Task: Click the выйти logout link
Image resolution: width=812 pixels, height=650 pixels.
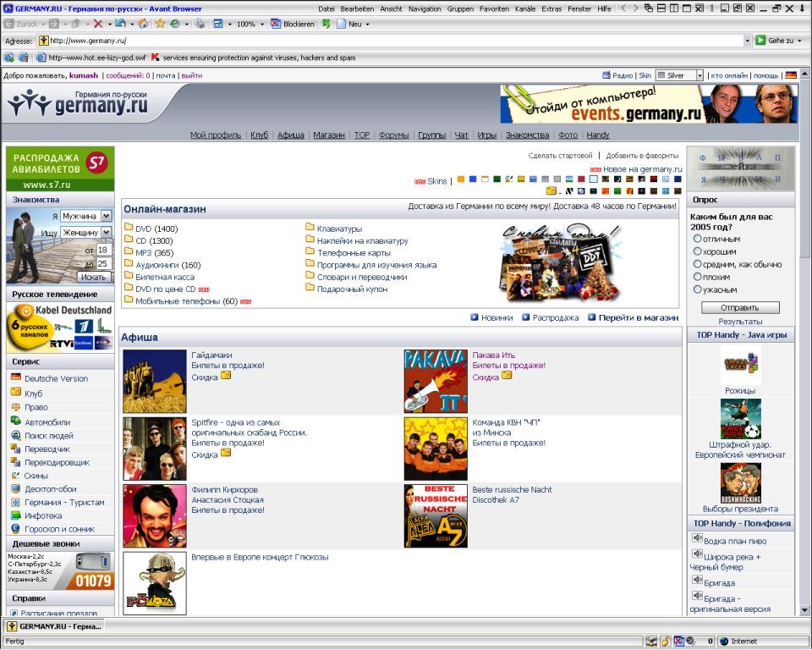Action: pos(192,75)
